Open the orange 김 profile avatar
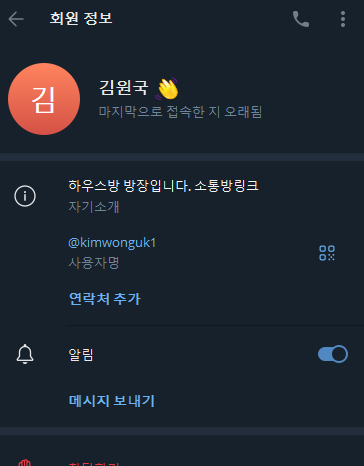The image size is (364, 466). [x=44, y=99]
